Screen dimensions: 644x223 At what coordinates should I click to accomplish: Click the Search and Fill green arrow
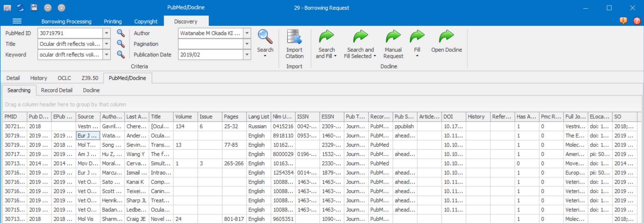click(326, 37)
